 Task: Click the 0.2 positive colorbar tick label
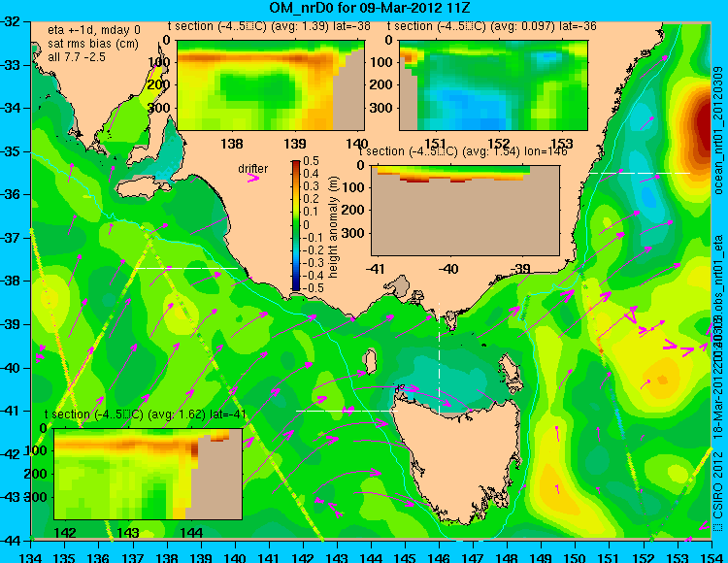[311, 199]
